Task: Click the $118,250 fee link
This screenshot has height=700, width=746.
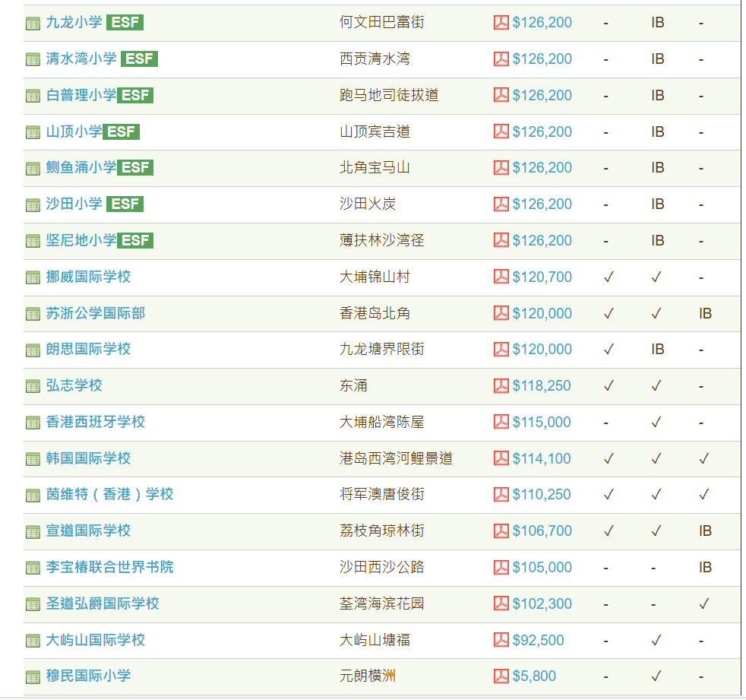Action: click(542, 386)
